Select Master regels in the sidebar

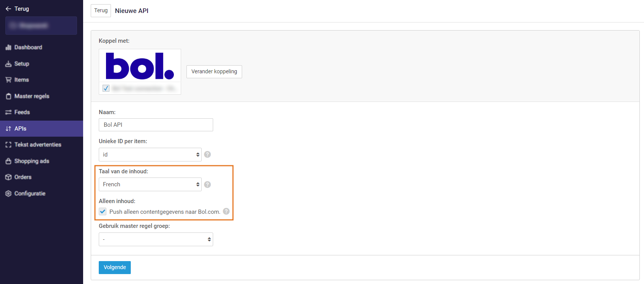42,96
